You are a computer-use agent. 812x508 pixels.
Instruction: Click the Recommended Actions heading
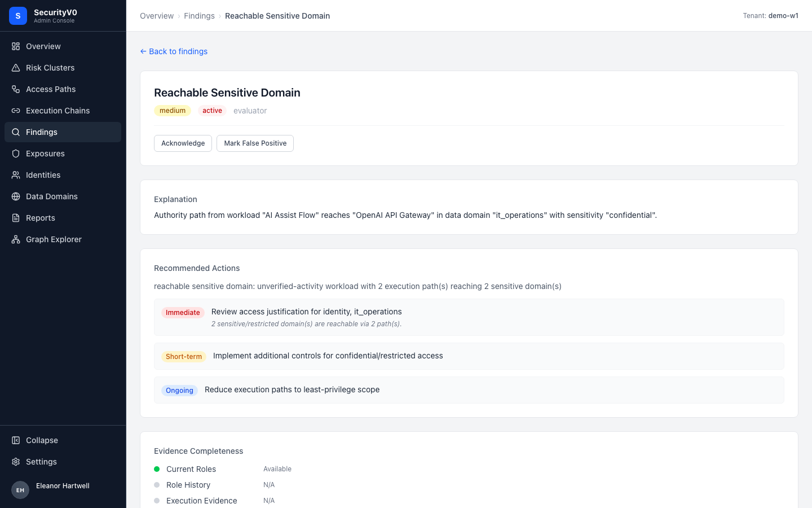197,268
